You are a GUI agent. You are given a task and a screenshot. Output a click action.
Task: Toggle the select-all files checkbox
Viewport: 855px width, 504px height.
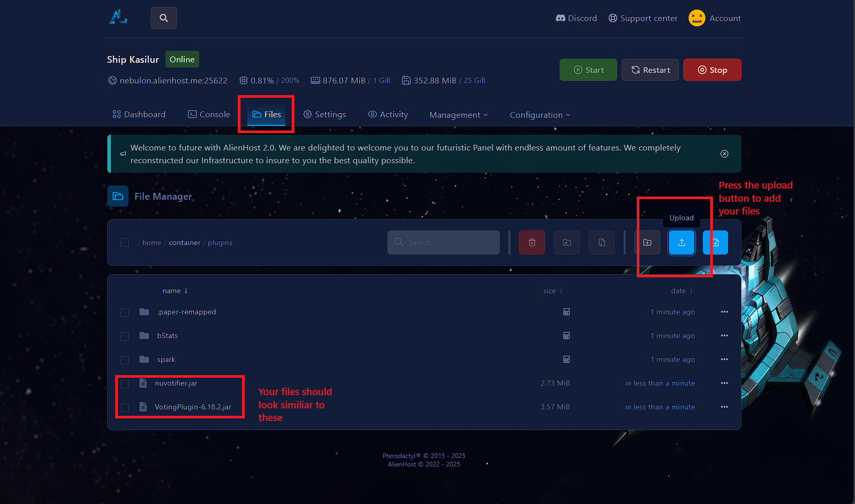pos(125,242)
